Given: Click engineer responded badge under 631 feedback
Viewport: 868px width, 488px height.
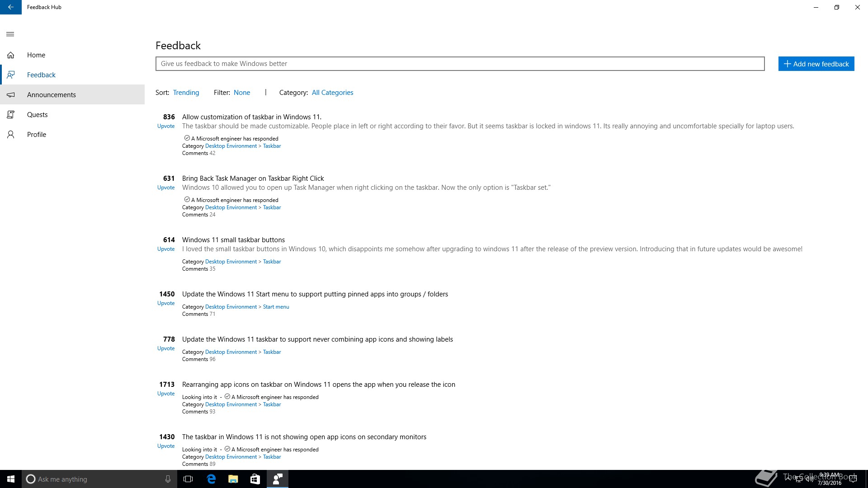Looking at the screenshot, I should click(x=231, y=200).
